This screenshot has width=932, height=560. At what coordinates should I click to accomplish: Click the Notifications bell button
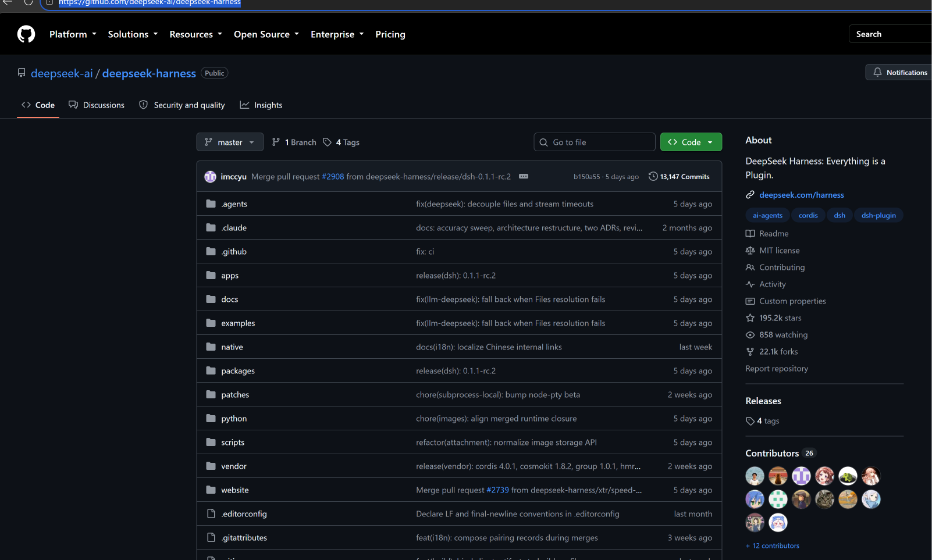pos(899,73)
